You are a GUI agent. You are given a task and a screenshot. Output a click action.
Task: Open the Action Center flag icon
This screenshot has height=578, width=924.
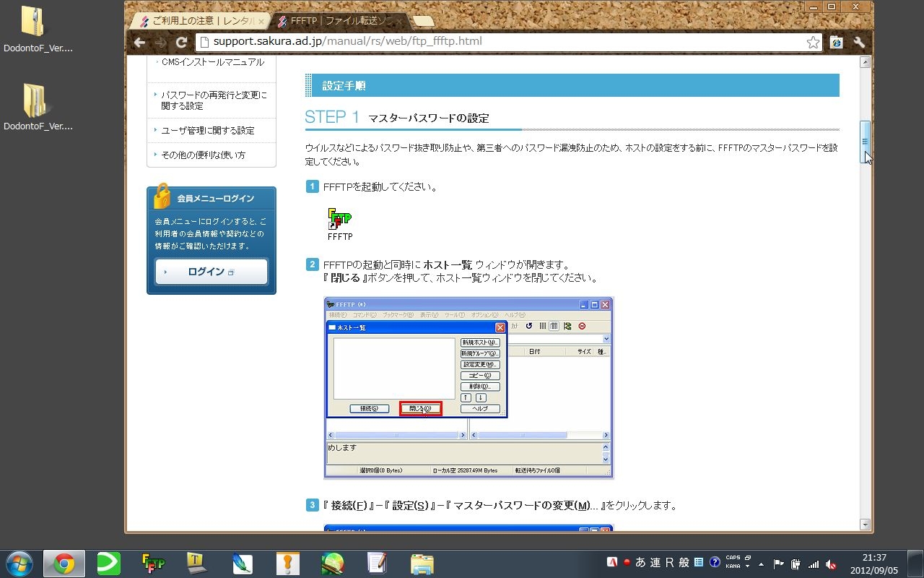point(778,564)
